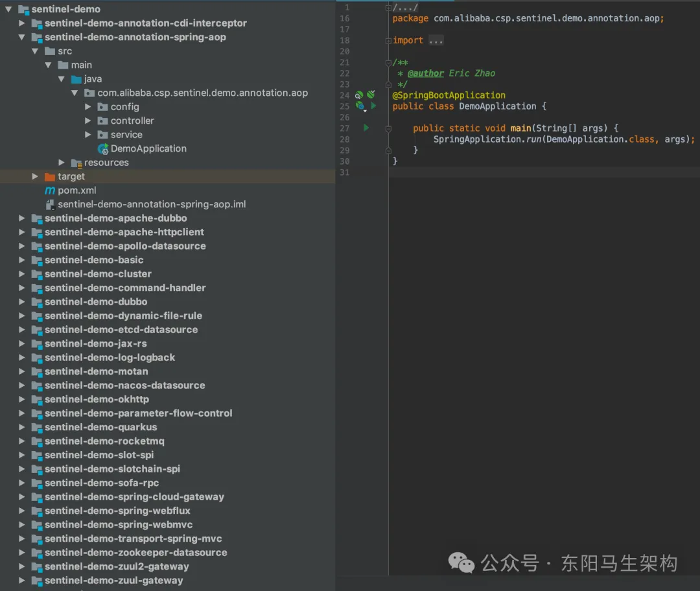The width and height of the screenshot is (700, 591).
Task: Click sentinel-demo-cluster module folder icon
Action: pos(37,274)
